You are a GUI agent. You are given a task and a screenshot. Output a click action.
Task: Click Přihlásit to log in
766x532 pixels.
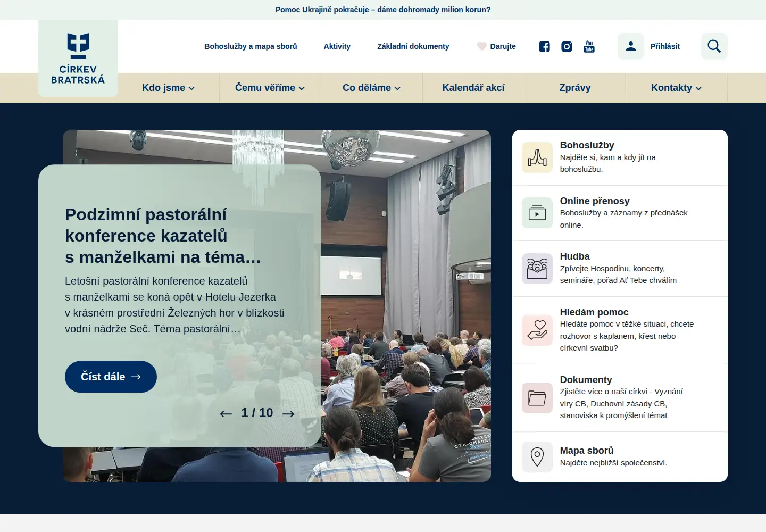pyautogui.click(x=665, y=46)
